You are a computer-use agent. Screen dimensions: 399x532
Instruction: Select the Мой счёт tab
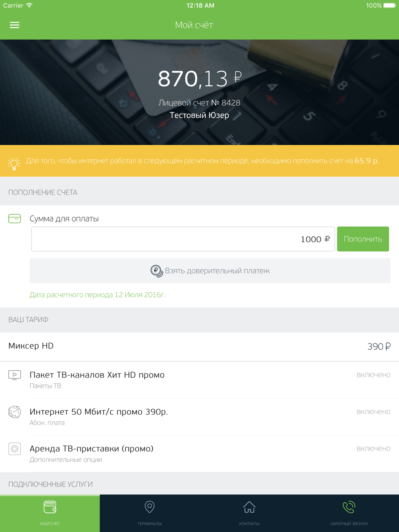pyautogui.click(x=50, y=513)
